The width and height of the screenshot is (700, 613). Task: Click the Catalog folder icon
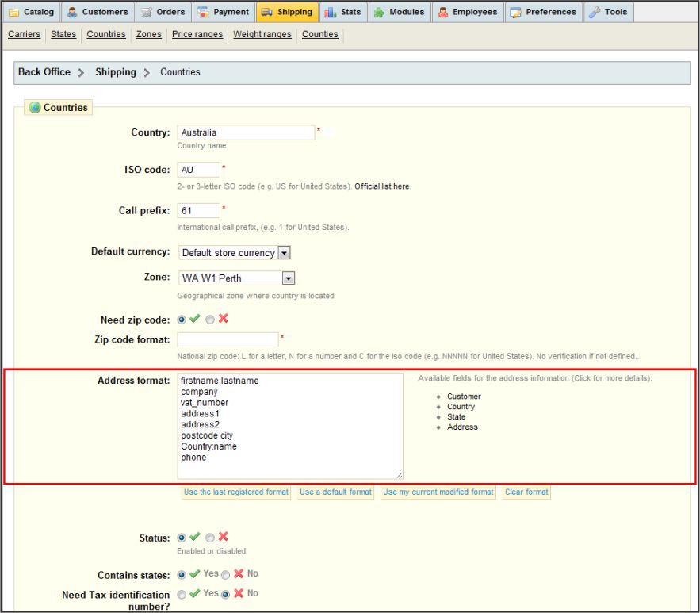point(13,12)
